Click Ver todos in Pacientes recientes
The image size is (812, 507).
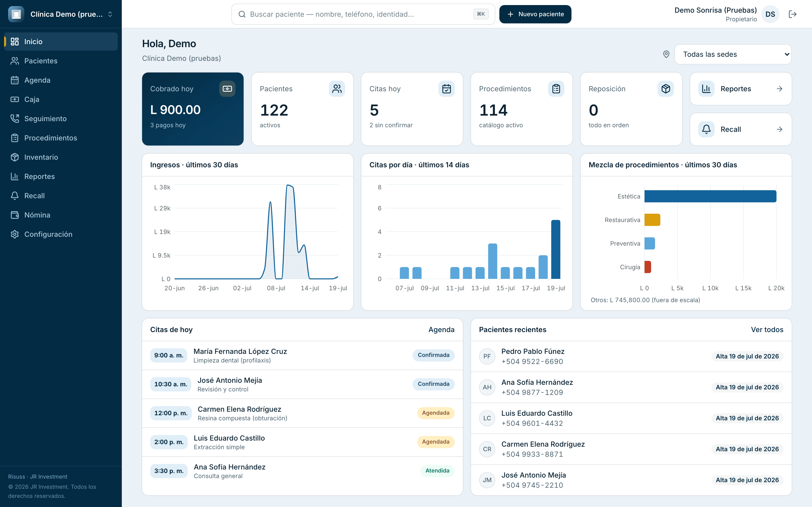coord(767,330)
